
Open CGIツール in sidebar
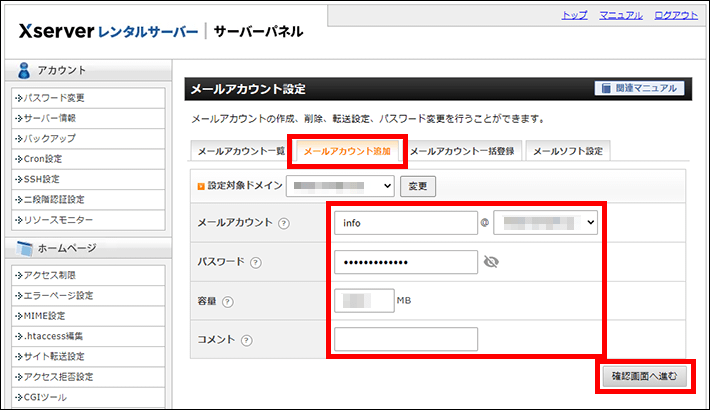pos(88,397)
